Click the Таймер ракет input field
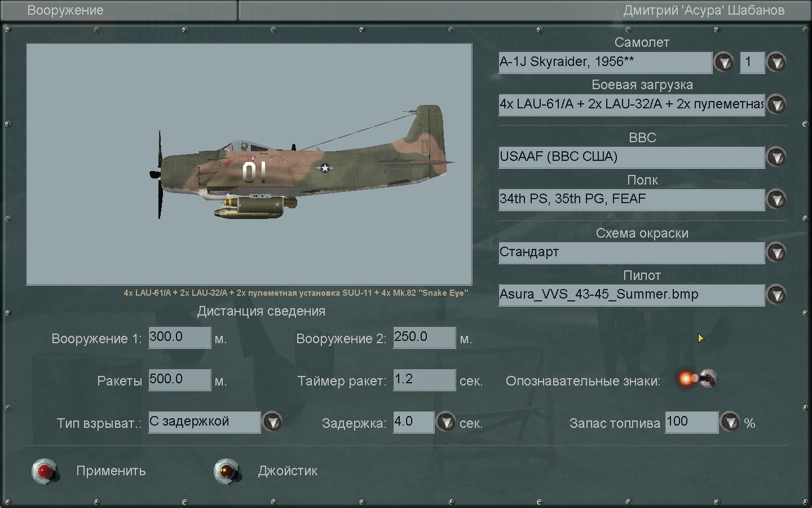The image size is (812, 508). (x=424, y=379)
